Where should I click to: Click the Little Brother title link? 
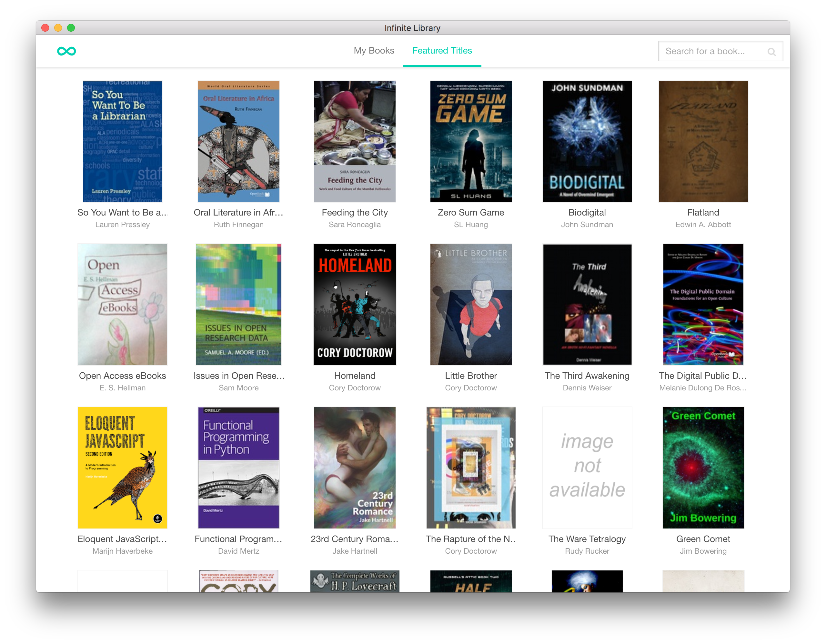click(x=470, y=376)
